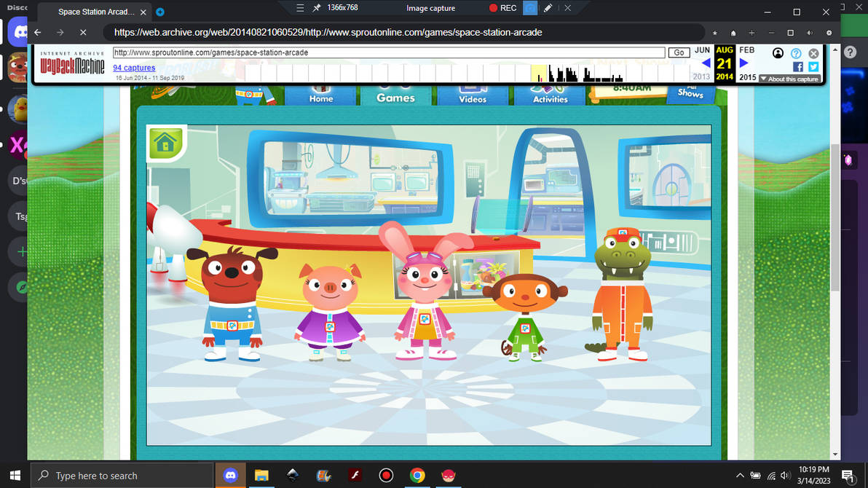Open the gray help question mark at right
Image resolution: width=868 pixels, height=488 pixels.
pyautogui.click(x=851, y=52)
